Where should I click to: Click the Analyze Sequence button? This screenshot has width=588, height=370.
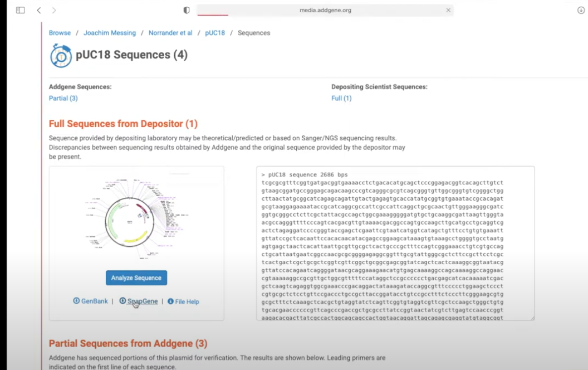tap(136, 277)
